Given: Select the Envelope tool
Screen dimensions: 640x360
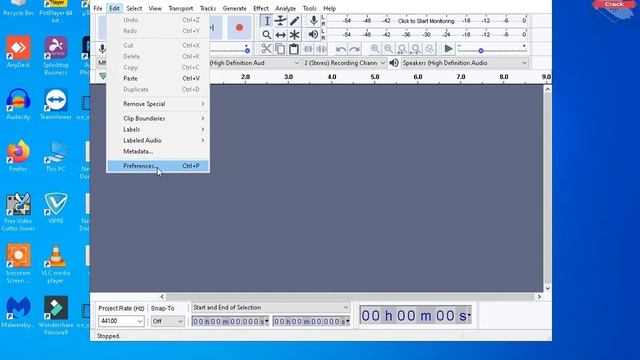Looking at the screenshot, I should [280, 21].
